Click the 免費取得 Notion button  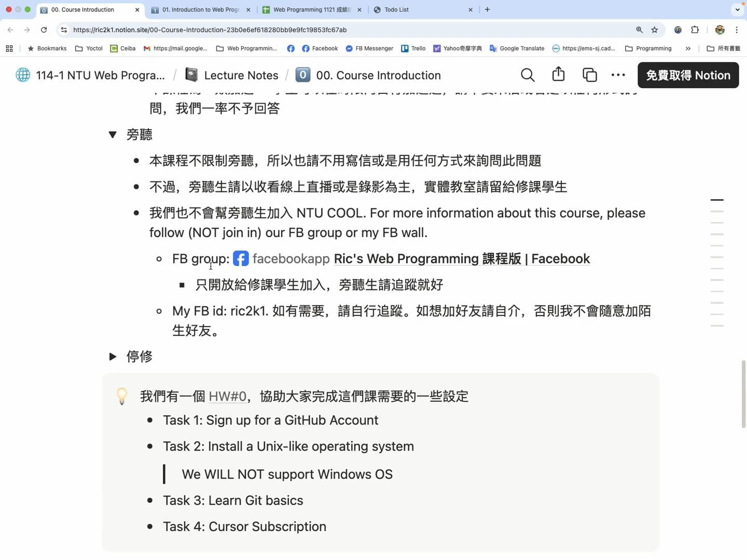(688, 75)
